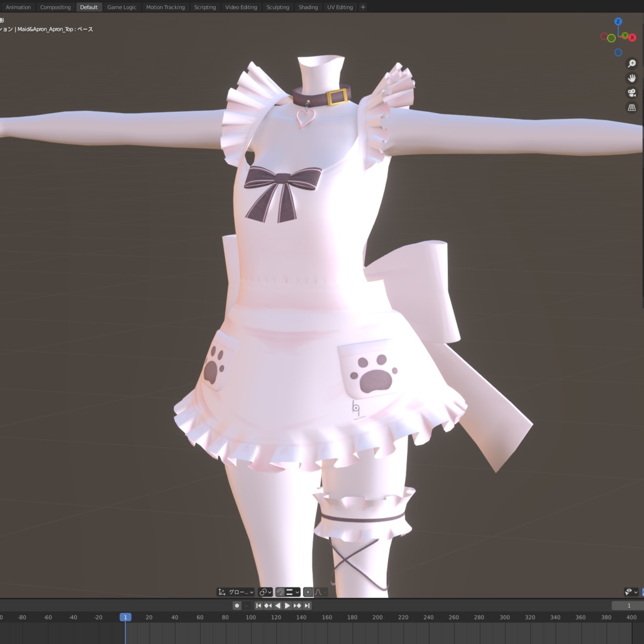Click the blue frame 1 marker on the timeline
The image size is (644, 644).
[x=125, y=617]
